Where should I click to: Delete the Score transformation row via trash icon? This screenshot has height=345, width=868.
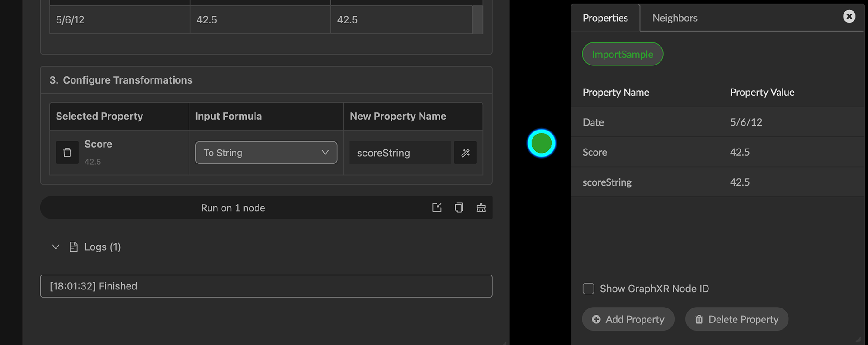pos(67,153)
